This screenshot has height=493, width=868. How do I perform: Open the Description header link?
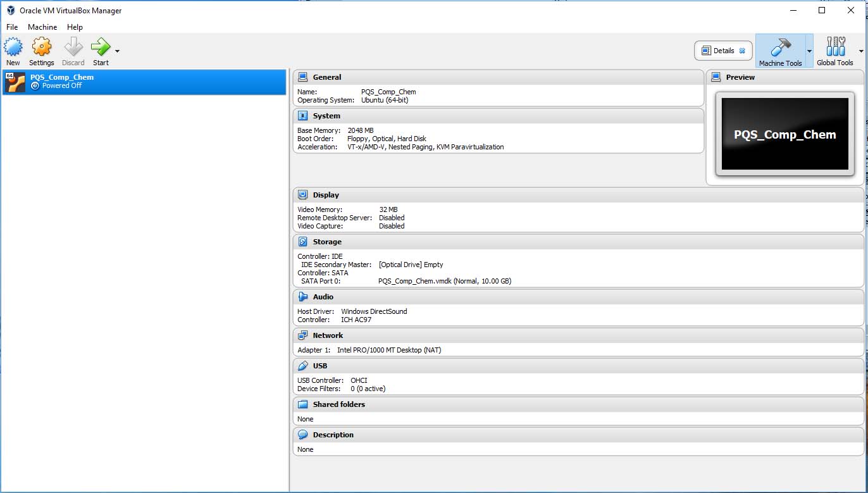[333, 435]
